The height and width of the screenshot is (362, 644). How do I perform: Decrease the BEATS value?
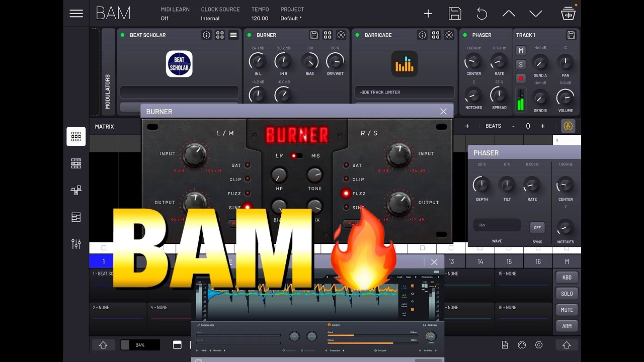(513, 126)
